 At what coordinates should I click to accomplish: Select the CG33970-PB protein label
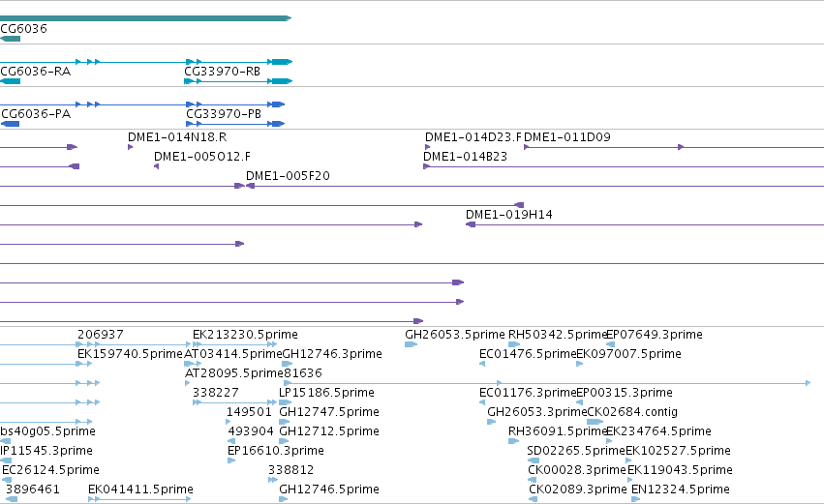(x=224, y=114)
